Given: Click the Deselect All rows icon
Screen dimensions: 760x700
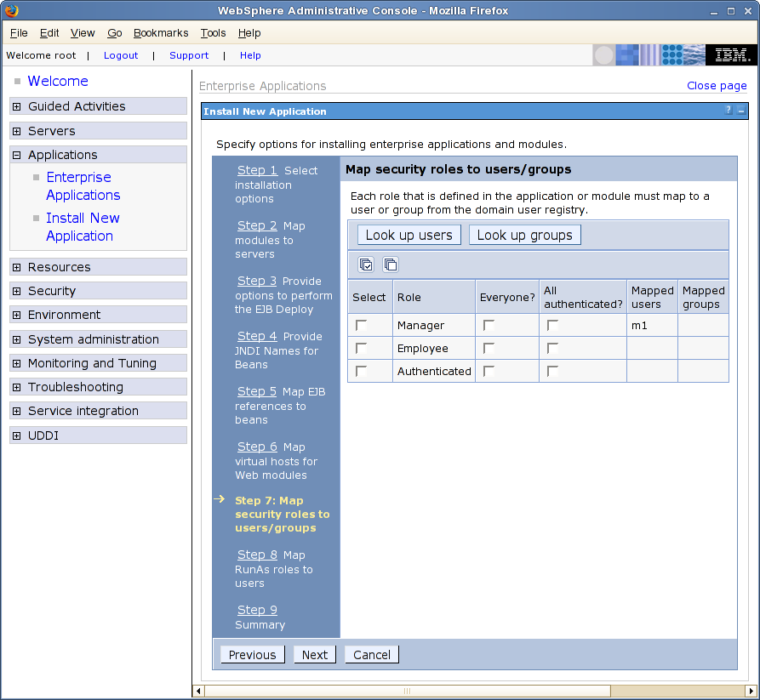Looking at the screenshot, I should (x=390, y=265).
